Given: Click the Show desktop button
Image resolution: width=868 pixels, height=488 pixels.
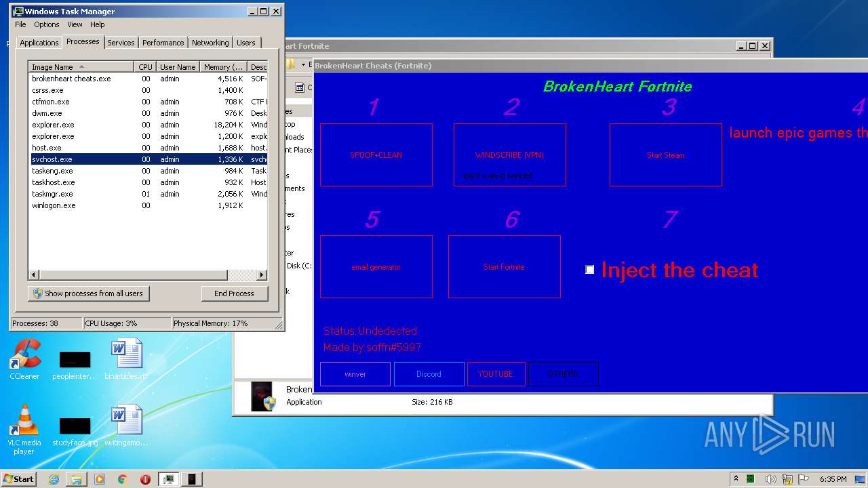Looking at the screenshot, I should pos(861,479).
